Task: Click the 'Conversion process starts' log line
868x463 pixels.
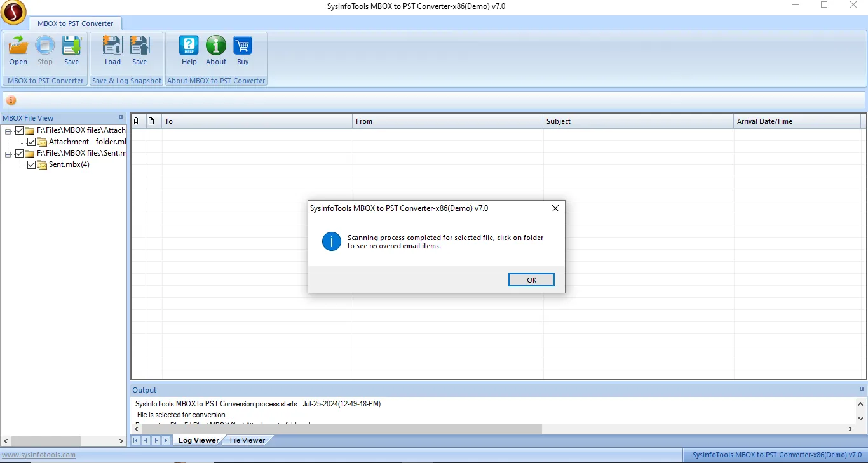Action: tap(258, 404)
